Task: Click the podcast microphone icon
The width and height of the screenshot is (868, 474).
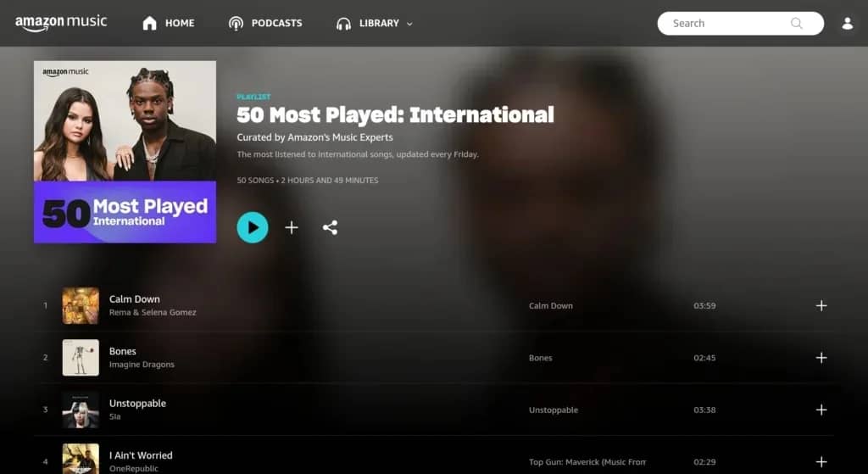Action: tap(236, 23)
